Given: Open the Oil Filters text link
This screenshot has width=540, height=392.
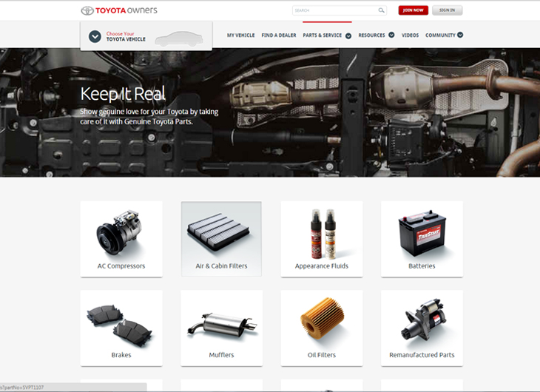Looking at the screenshot, I should (322, 355).
